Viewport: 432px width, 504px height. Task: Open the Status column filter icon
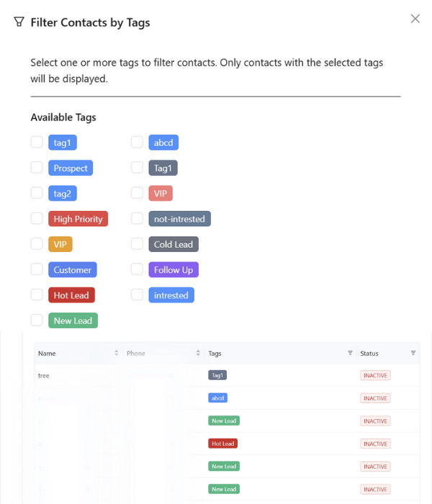coord(413,354)
